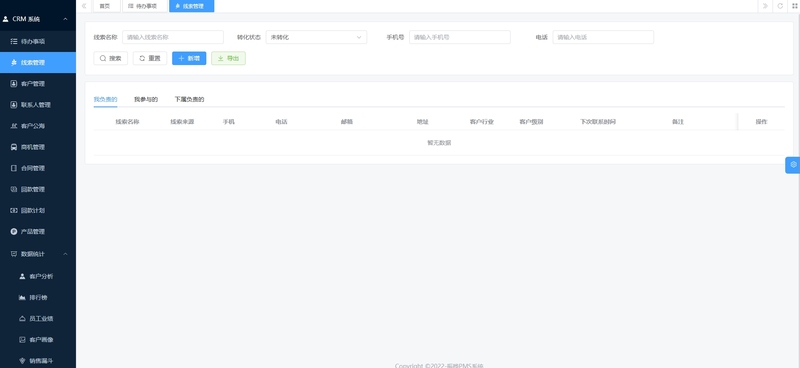Open 客户管理 in the sidebar
800x368 pixels.
tap(38, 84)
